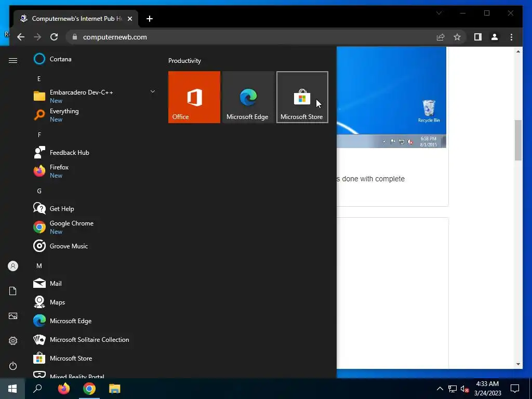Jump to letter M app group
This screenshot has height=399, width=532.
39,265
